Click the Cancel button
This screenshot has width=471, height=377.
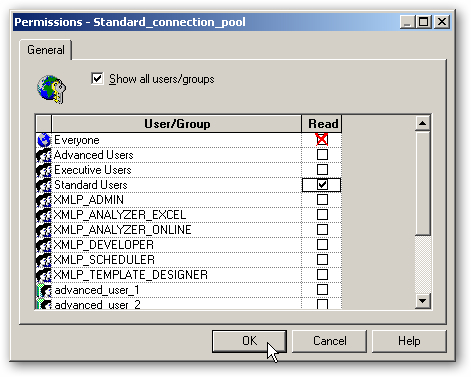coord(329,341)
